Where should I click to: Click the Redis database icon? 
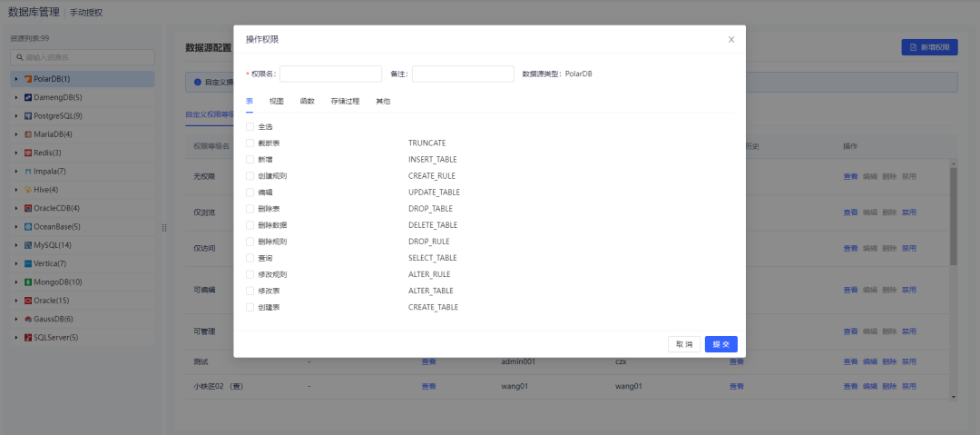point(28,153)
